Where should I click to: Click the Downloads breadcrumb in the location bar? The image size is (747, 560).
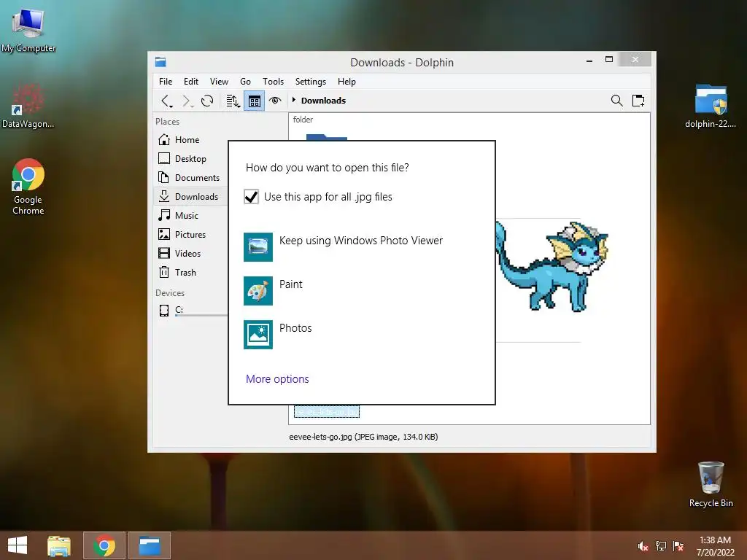[x=323, y=101]
